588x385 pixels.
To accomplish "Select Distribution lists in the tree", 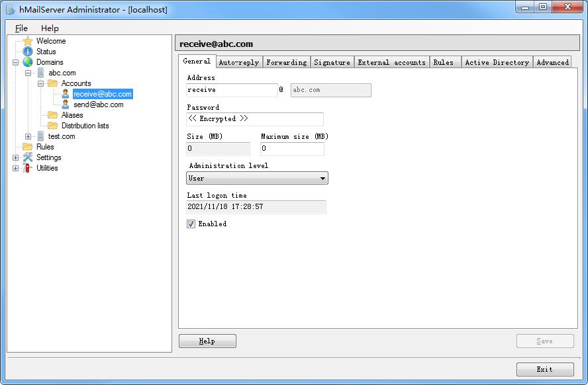I will (85, 126).
